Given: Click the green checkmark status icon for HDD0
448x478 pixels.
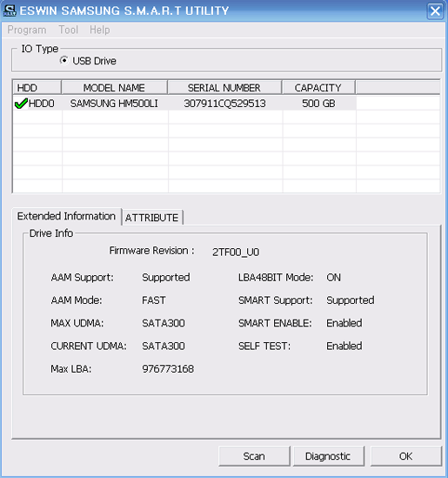Looking at the screenshot, I should coord(21,104).
